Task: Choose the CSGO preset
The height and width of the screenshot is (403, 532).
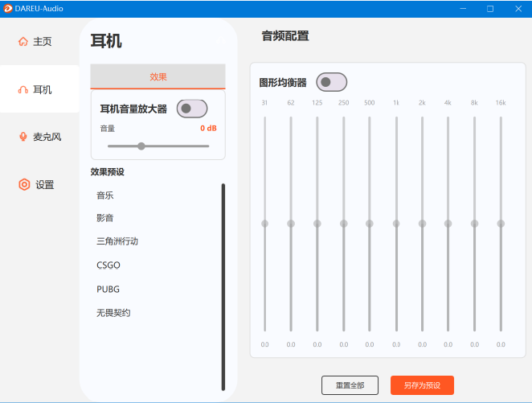Action: [108, 265]
